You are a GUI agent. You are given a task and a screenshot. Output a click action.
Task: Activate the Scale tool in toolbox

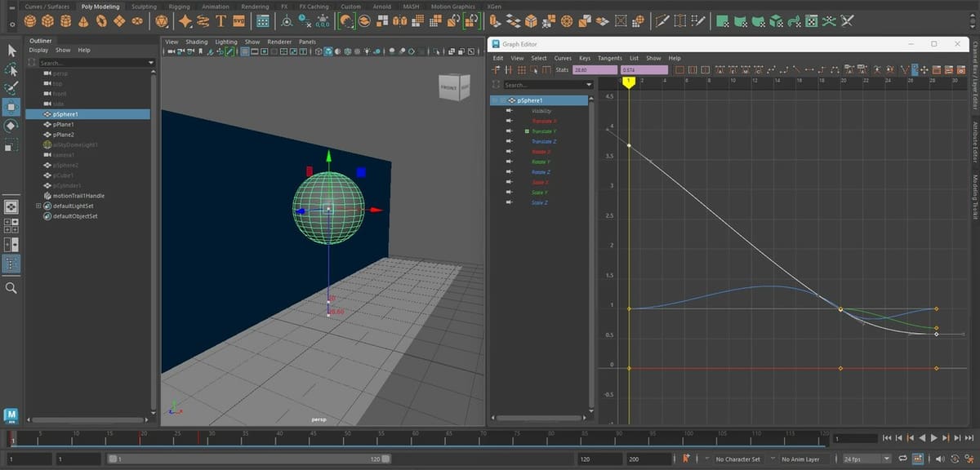12,145
